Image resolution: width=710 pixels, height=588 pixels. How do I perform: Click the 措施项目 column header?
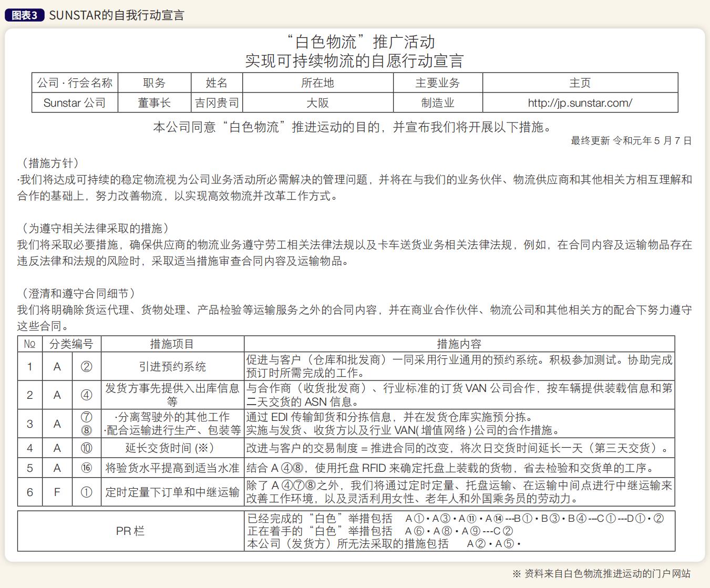point(172,344)
